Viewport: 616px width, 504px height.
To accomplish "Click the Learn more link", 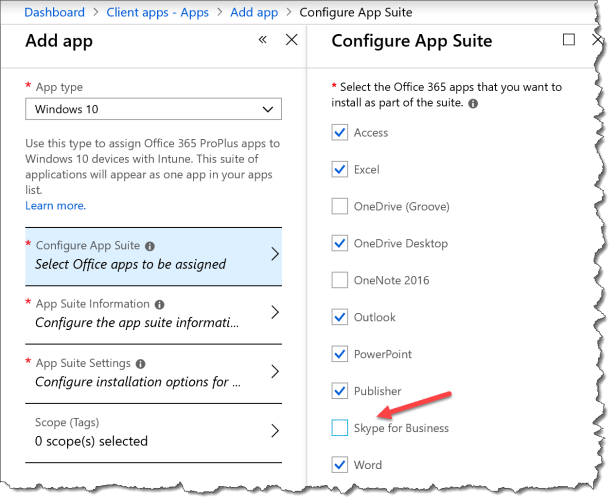I will tap(55, 206).
